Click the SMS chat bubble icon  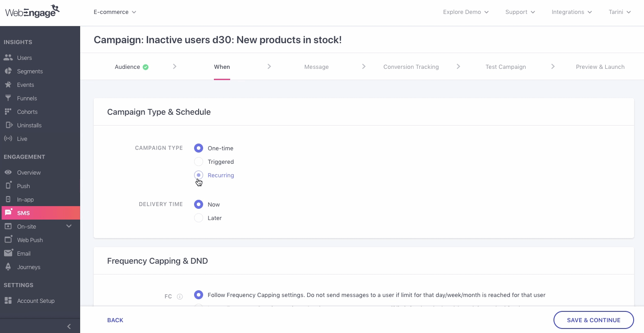coord(9,212)
